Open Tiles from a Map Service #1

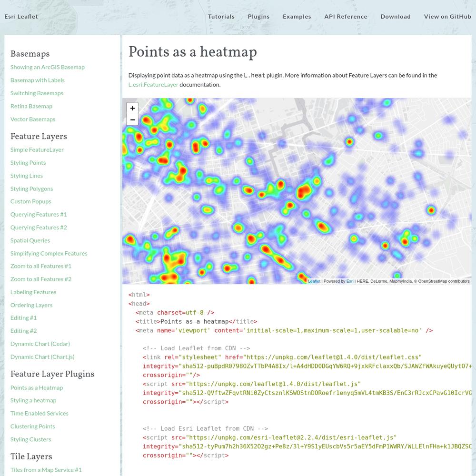46,470
